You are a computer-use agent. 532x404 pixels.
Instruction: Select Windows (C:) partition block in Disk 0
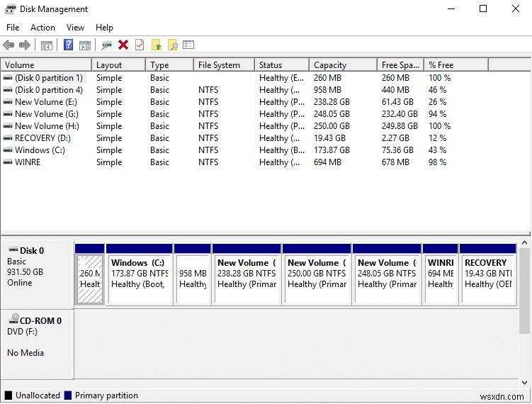click(139, 274)
